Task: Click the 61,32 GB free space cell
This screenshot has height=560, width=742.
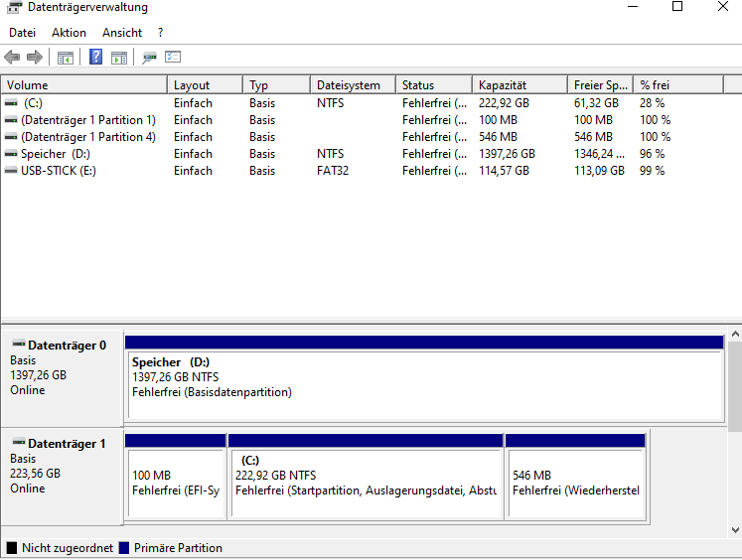Action: tap(596, 102)
